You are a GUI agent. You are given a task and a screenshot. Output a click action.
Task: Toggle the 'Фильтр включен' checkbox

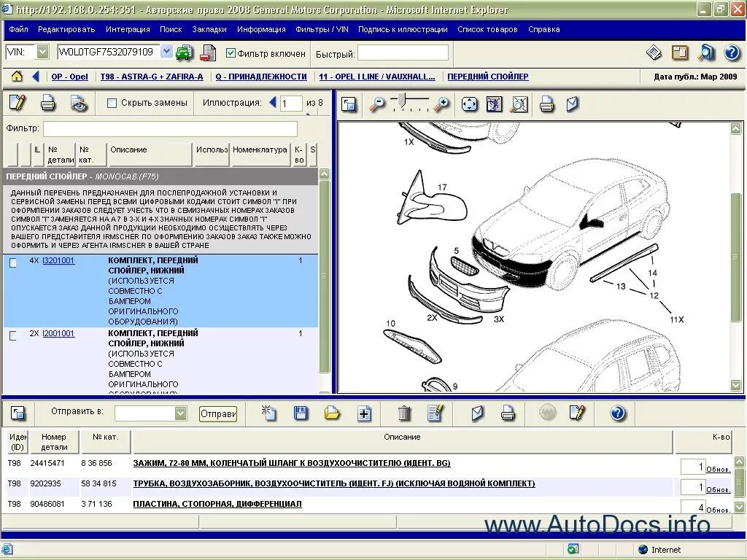click(x=231, y=53)
